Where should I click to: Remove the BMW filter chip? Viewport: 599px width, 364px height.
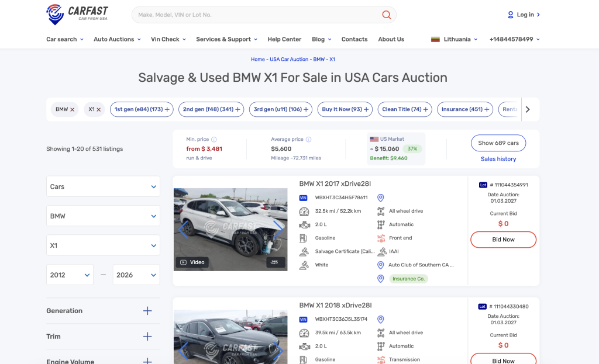pyautogui.click(x=73, y=109)
